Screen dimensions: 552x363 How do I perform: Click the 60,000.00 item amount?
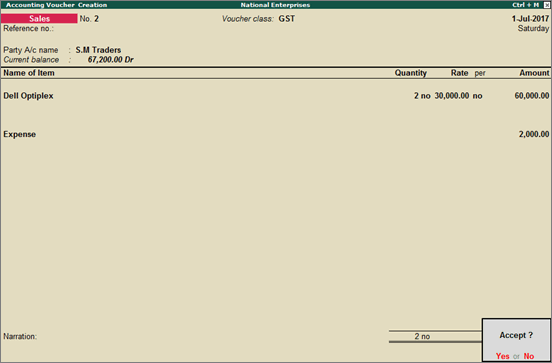pyautogui.click(x=532, y=96)
